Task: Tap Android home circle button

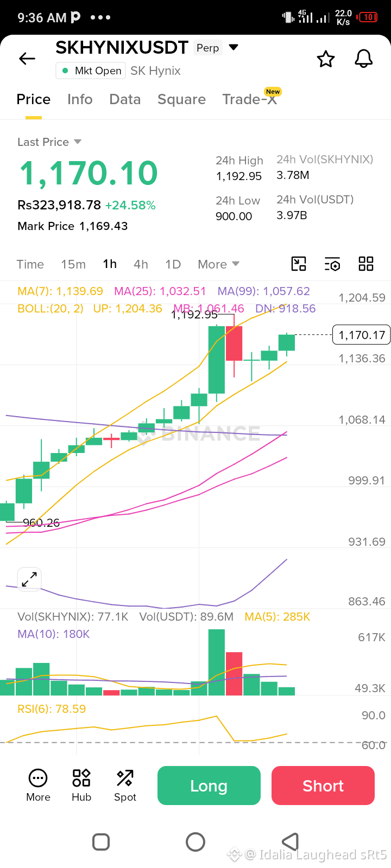Action: [195, 842]
